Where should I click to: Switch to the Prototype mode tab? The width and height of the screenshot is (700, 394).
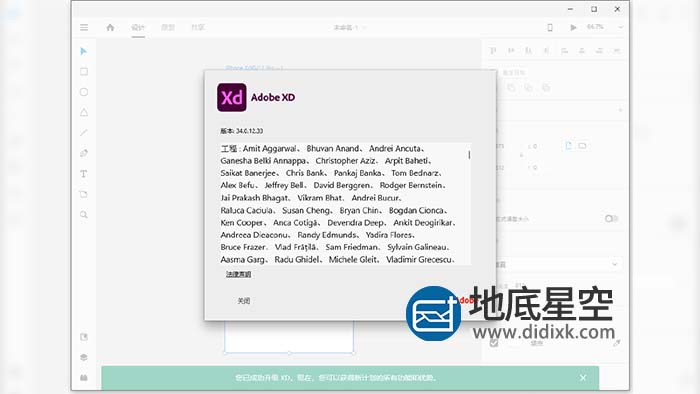(x=168, y=28)
